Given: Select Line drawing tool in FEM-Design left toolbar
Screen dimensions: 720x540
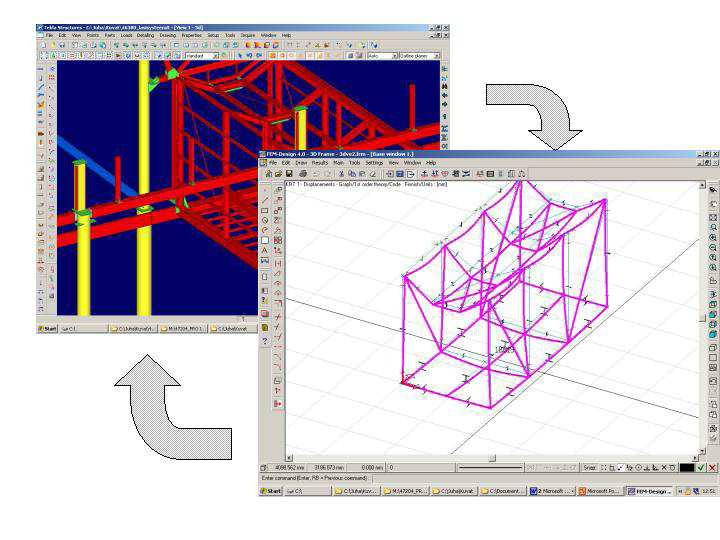Looking at the screenshot, I should point(265,200).
